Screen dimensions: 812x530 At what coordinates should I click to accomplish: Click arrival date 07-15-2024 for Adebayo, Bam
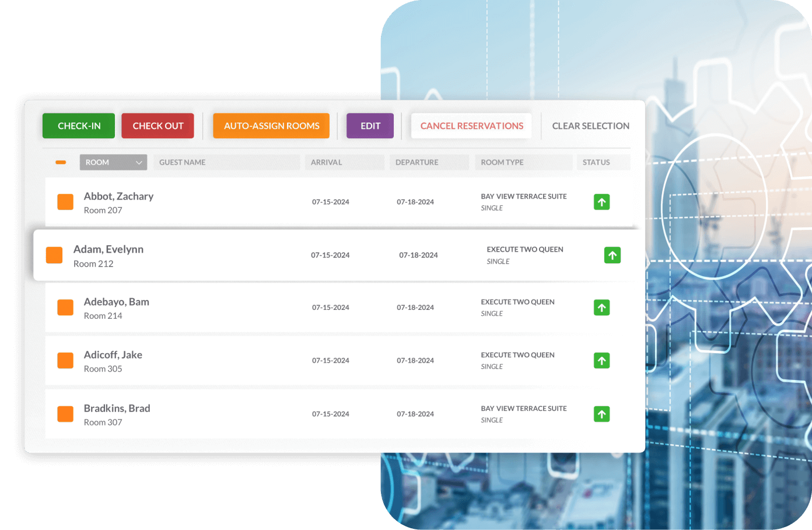(330, 308)
